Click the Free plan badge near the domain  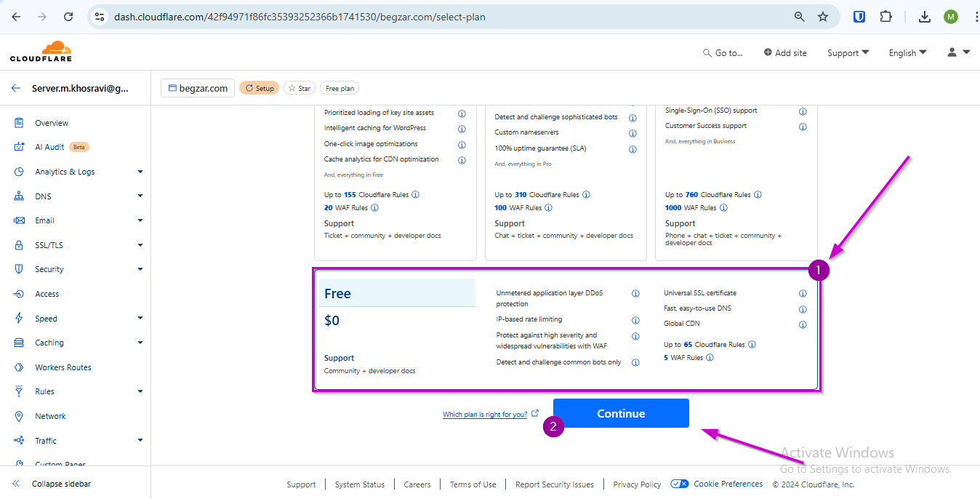[340, 88]
